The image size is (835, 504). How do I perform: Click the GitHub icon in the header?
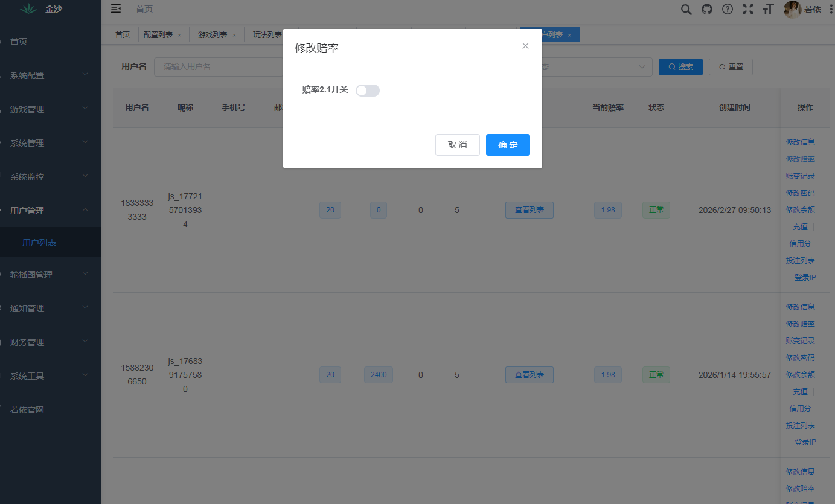click(706, 9)
